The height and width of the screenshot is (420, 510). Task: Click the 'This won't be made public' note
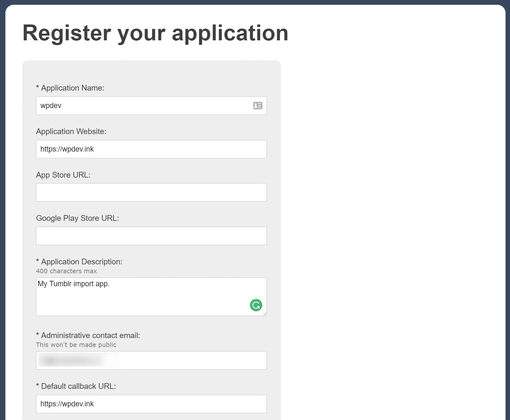[x=76, y=344]
